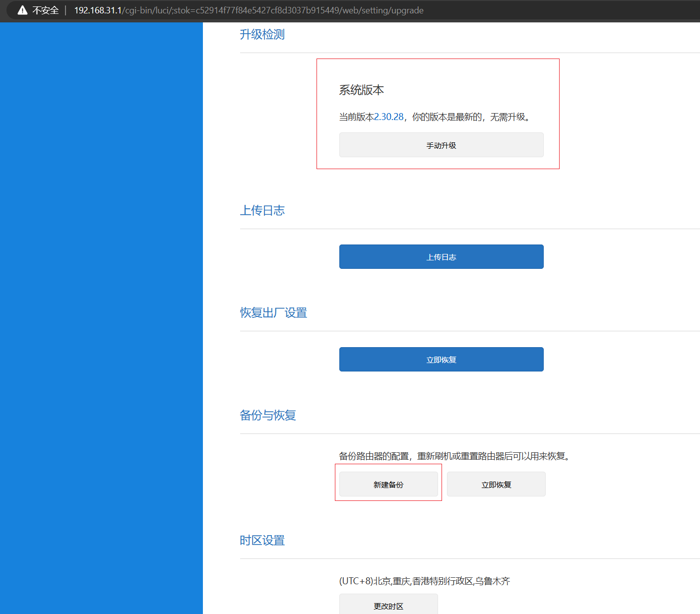Image resolution: width=700 pixels, height=614 pixels.
Task: Click the 时区设置 section heading
Action: (x=262, y=541)
